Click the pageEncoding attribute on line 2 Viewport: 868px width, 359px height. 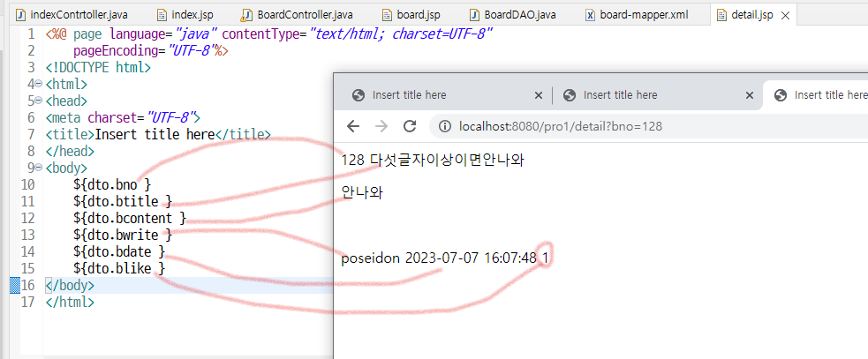tap(151, 51)
